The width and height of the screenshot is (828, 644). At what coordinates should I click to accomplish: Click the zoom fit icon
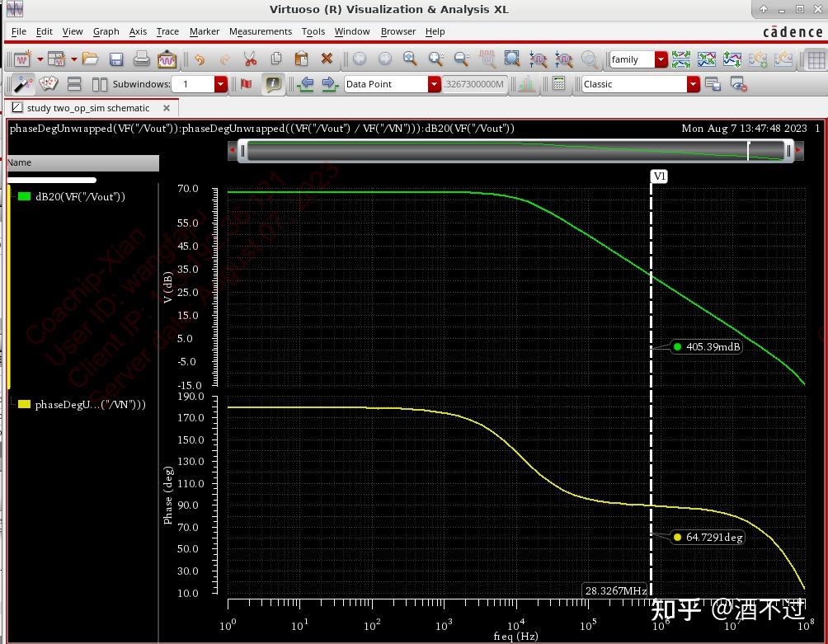512,59
